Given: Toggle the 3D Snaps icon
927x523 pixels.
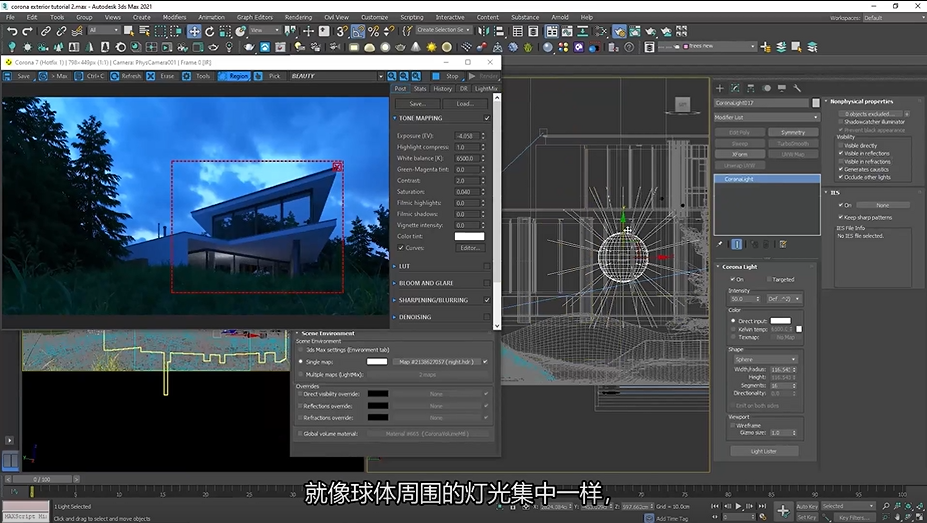Looking at the screenshot, I should tap(342, 31).
